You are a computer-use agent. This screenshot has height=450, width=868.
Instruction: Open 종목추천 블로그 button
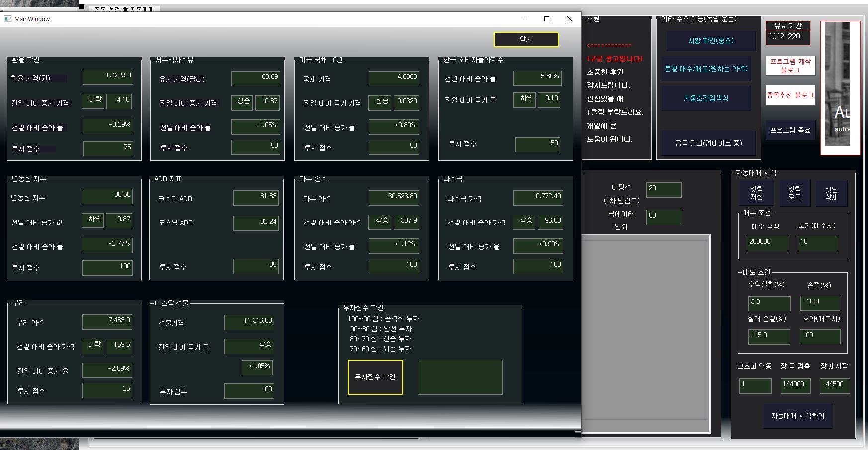click(x=790, y=95)
